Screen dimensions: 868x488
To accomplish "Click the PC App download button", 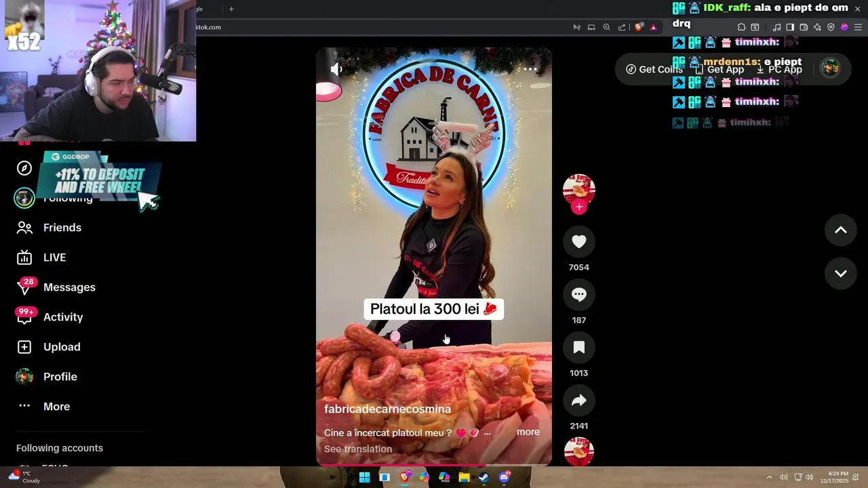I will (778, 69).
